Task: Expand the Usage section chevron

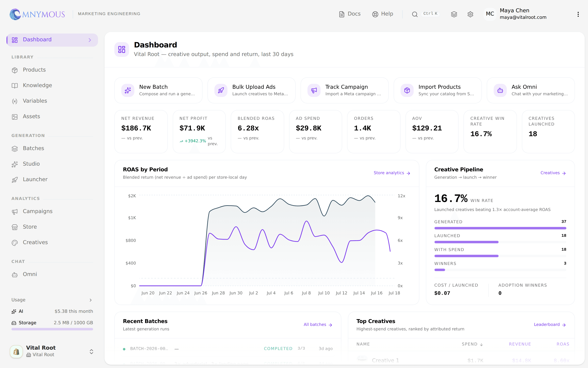Action: (x=91, y=300)
